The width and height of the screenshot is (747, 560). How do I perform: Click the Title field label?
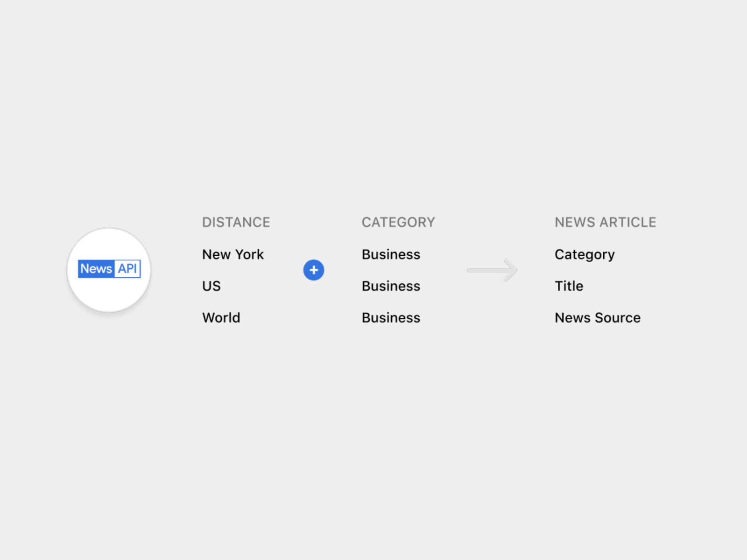click(x=569, y=286)
